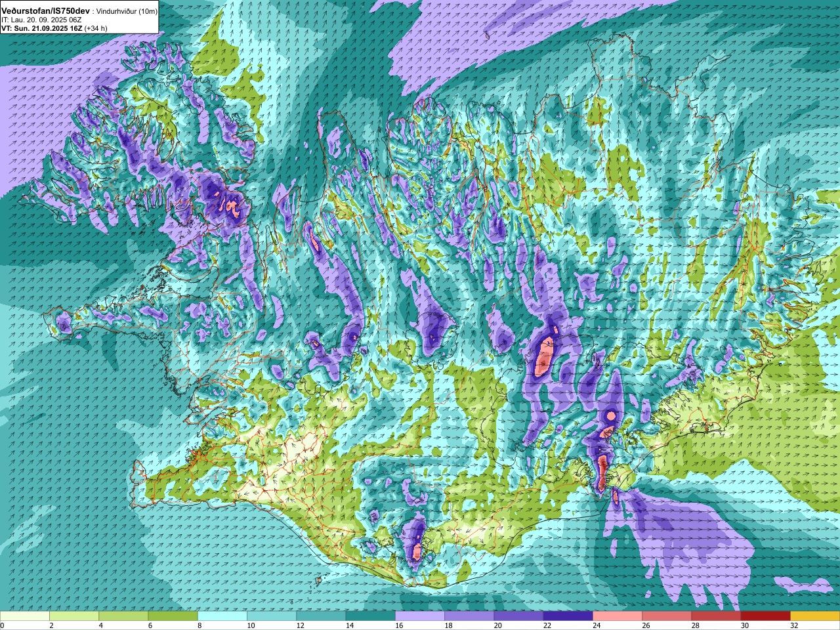Pick the lavender 16–18 legend swatch
The height and width of the screenshot is (630, 840).
420,616
